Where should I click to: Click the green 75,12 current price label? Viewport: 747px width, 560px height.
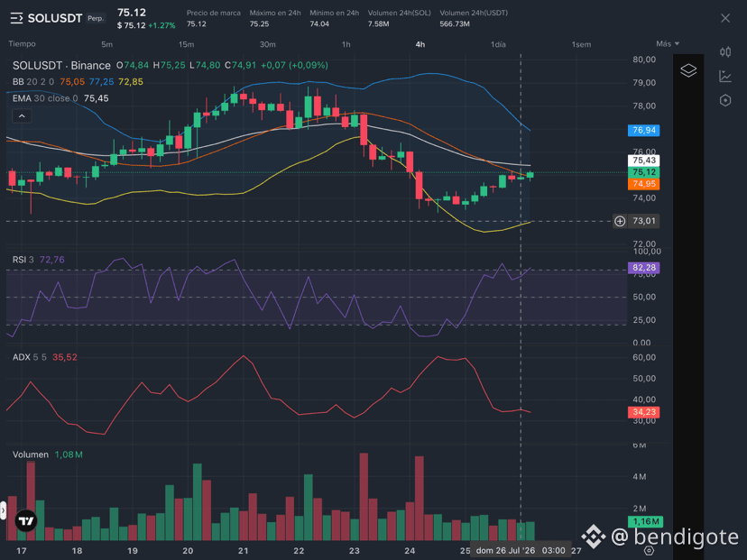643,172
